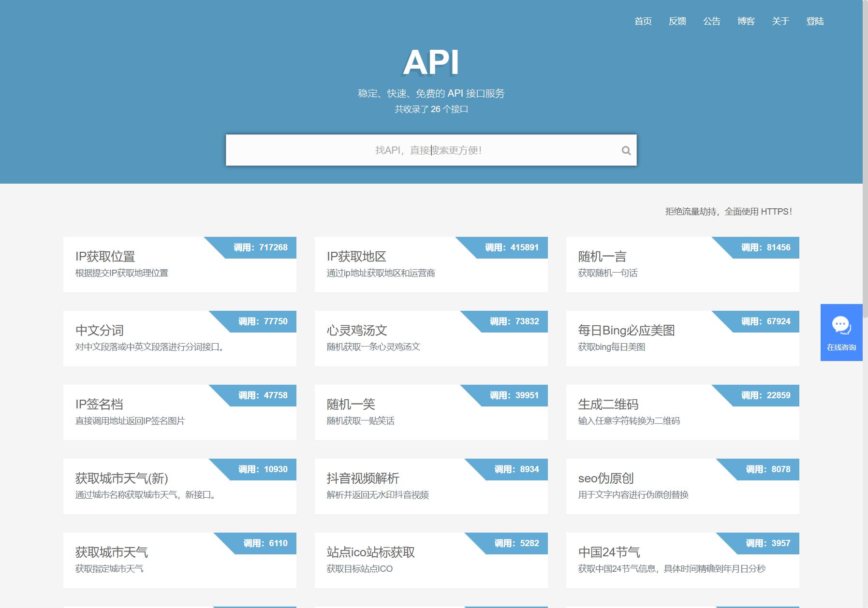
Task: Click description 获取目标站点ICO
Action: coord(360,569)
